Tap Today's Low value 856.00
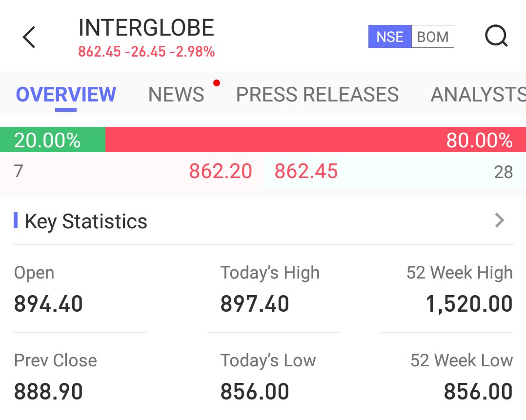The image size is (526, 420). click(x=255, y=392)
